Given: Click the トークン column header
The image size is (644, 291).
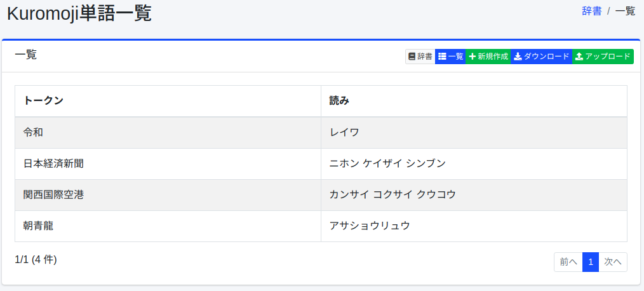Looking at the screenshot, I should (x=43, y=100).
